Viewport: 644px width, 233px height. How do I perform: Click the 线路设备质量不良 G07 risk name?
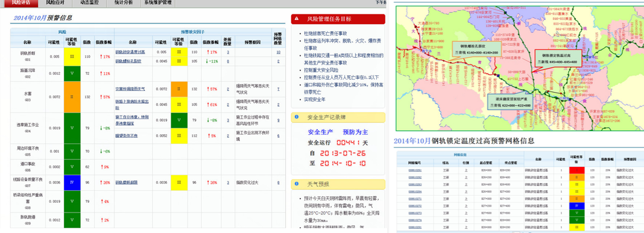tap(27, 182)
